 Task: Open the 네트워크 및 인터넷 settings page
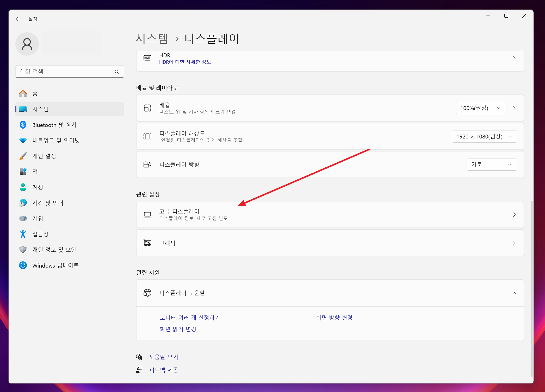point(56,141)
